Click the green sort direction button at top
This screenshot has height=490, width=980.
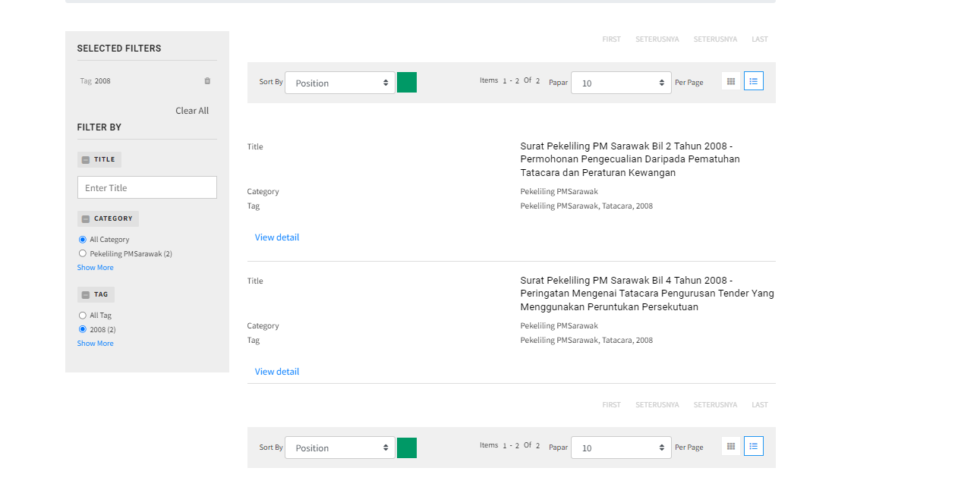pyautogui.click(x=407, y=83)
